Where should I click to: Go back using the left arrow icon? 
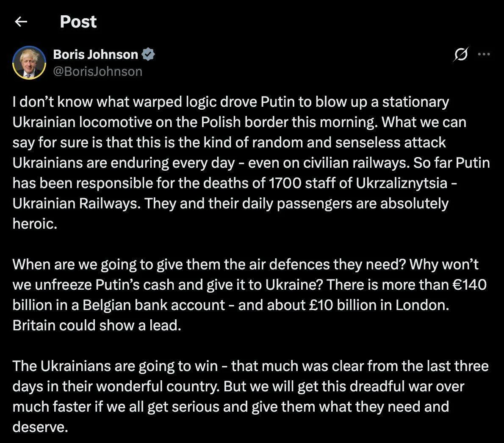21,22
